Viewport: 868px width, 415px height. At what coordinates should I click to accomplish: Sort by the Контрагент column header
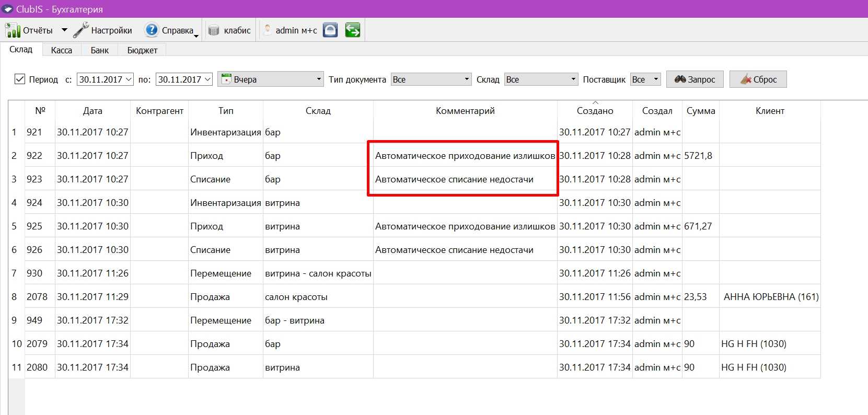(x=159, y=111)
